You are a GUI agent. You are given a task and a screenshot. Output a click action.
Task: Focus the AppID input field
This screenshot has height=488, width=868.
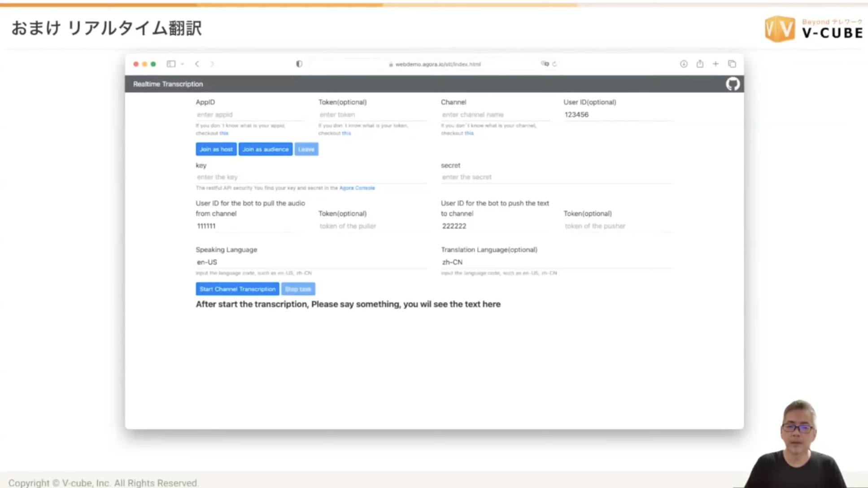tap(249, 115)
